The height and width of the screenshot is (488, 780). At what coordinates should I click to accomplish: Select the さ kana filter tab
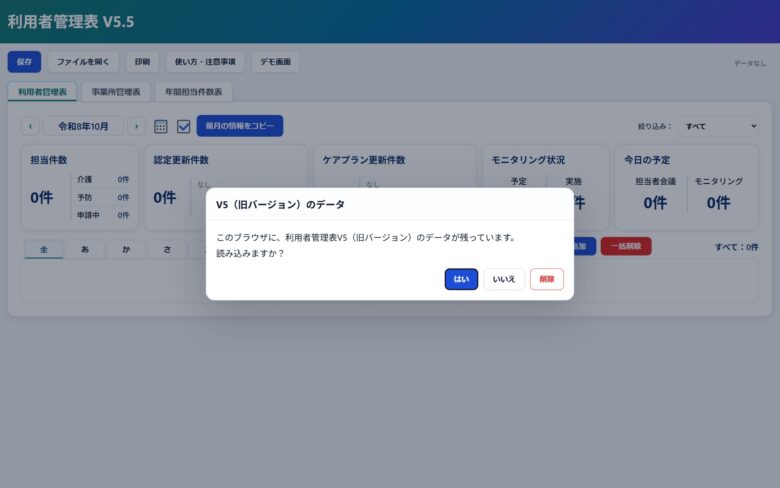coord(168,249)
